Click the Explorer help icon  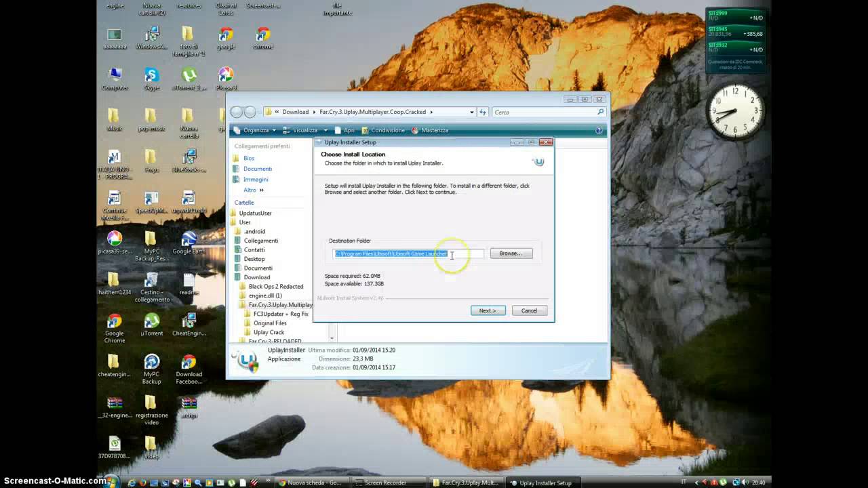599,130
